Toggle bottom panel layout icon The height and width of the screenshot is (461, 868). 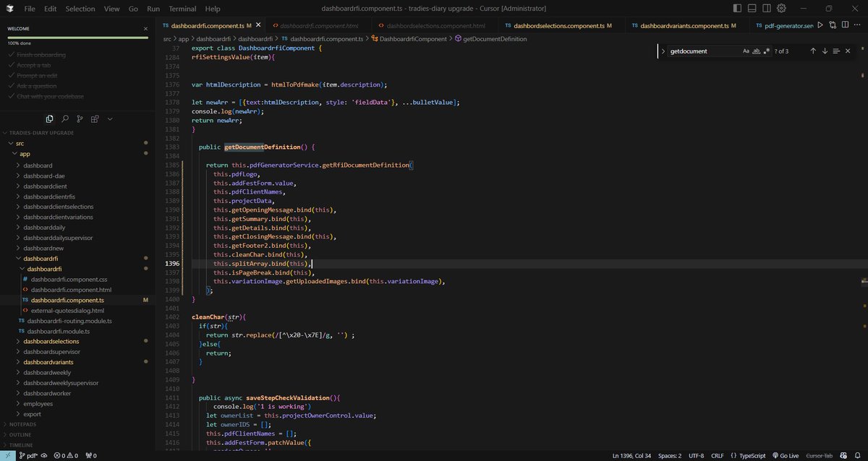pyautogui.click(x=752, y=9)
